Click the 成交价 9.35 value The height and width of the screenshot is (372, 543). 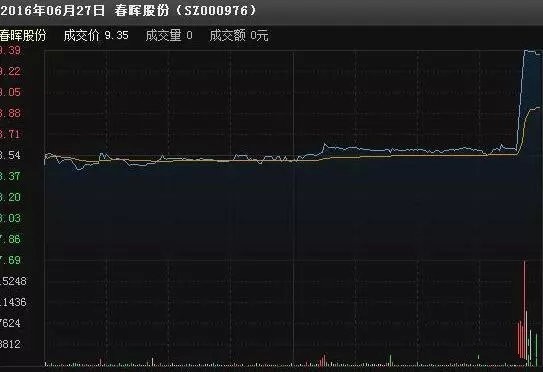[96, 35]
